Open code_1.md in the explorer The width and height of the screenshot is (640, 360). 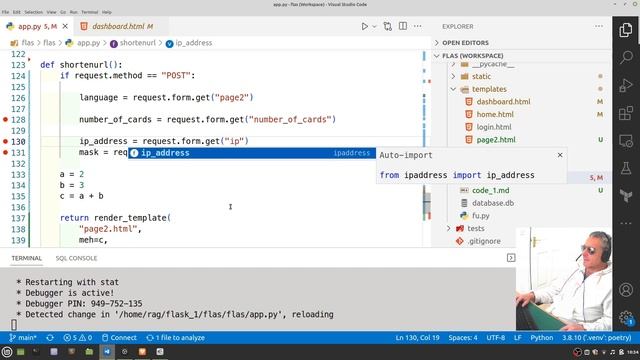[x=491, y=190]
